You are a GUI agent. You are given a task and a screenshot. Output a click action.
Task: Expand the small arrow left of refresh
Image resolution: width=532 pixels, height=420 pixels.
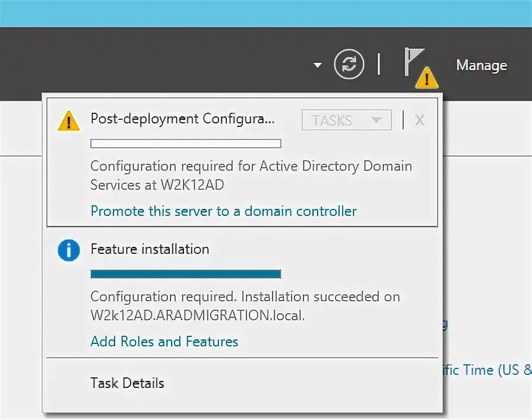click(318, 65)
